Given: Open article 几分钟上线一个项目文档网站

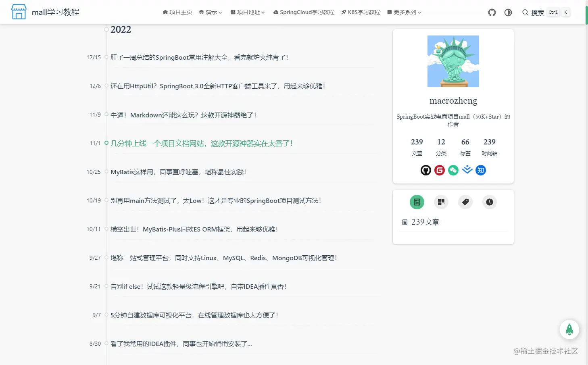Looking at the screenshot, I should pyautogui.click(x=202, y=144).
